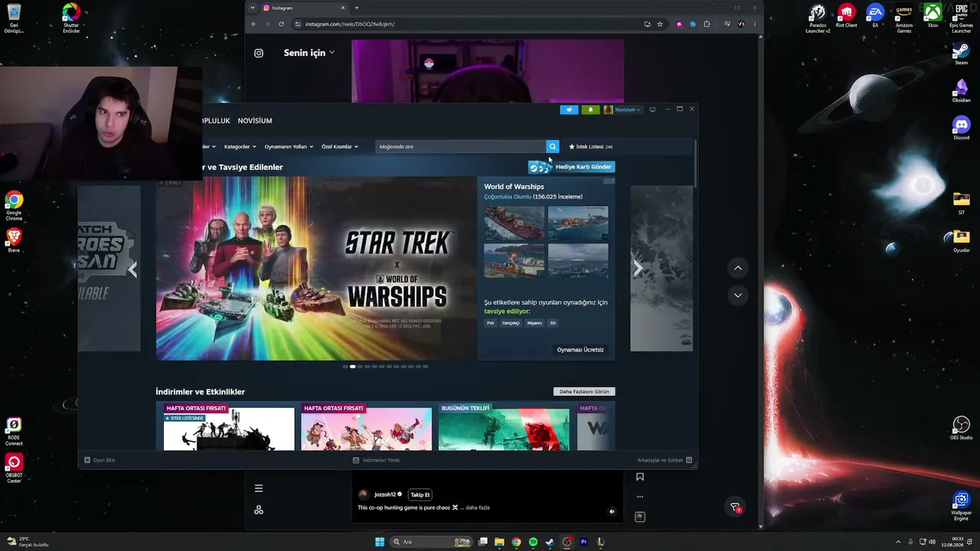Go to next Instagram reel with down arrow
This screenshot has height=551, width=980.
tap(737, 295)
